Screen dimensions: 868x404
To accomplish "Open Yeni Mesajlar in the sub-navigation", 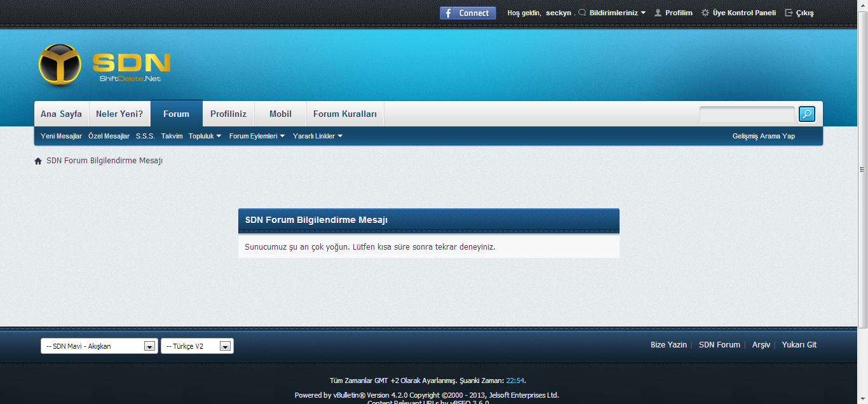I will [61, 136].
